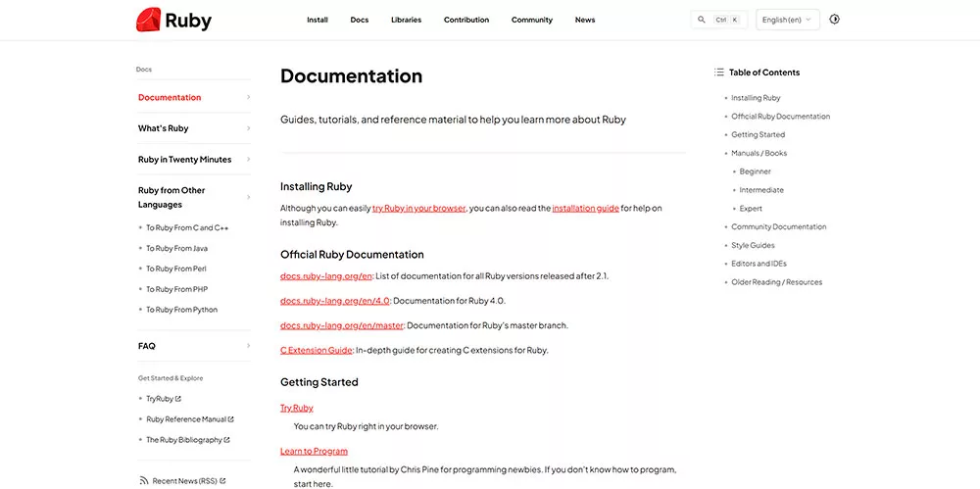Follow the 'try Ruby in your browser' link

point(418,208)
